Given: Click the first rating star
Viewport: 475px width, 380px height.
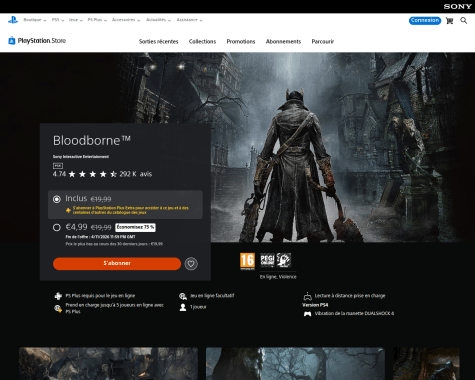Looking at the screenshot, I should point(72,174).
